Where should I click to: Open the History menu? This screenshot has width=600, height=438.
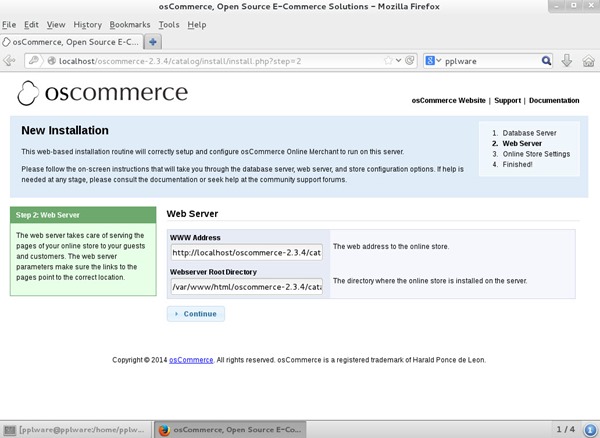click(x=87, y=25)
